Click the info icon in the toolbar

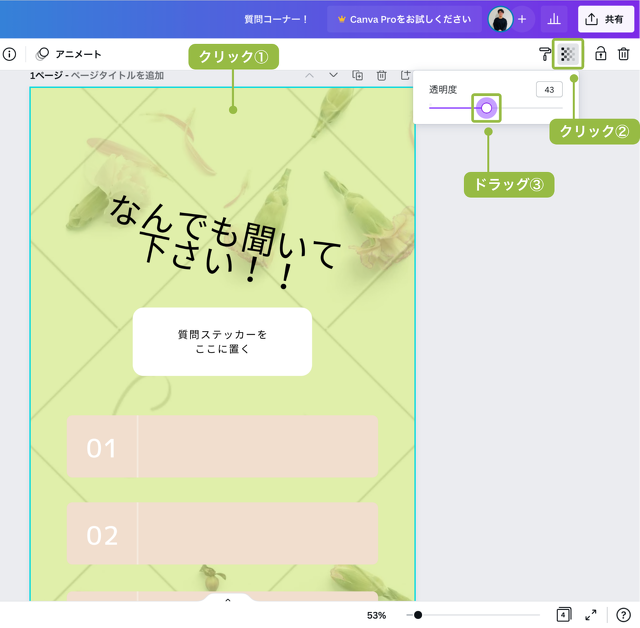click(x=10, y=54)
